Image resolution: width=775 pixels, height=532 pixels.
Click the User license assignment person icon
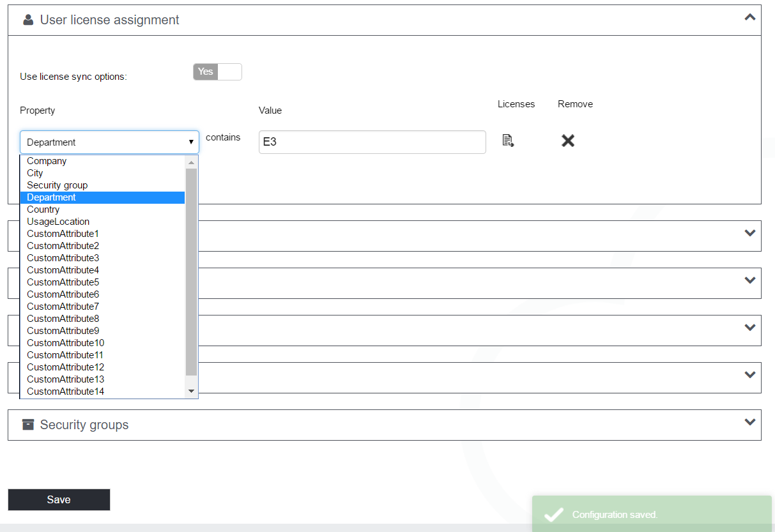point(28,20)
